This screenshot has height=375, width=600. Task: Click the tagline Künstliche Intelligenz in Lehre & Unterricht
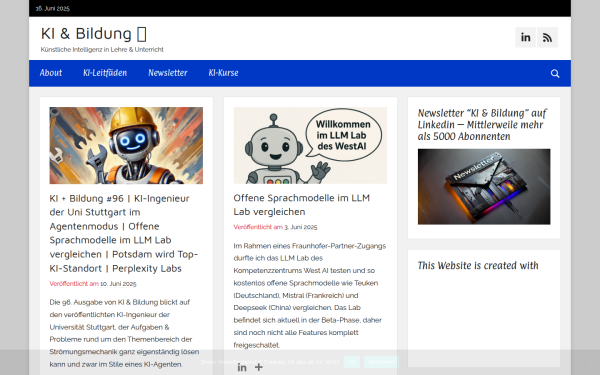(102, 50)
